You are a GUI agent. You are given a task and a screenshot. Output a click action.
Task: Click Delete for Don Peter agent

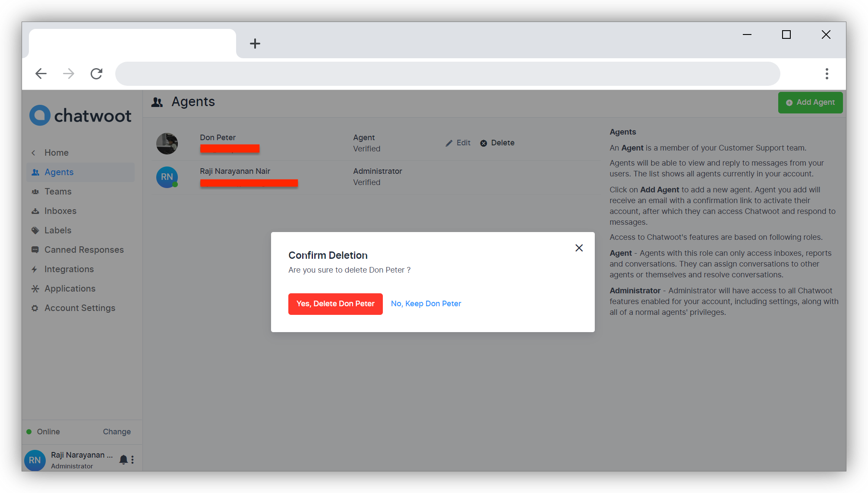(498, 143)
